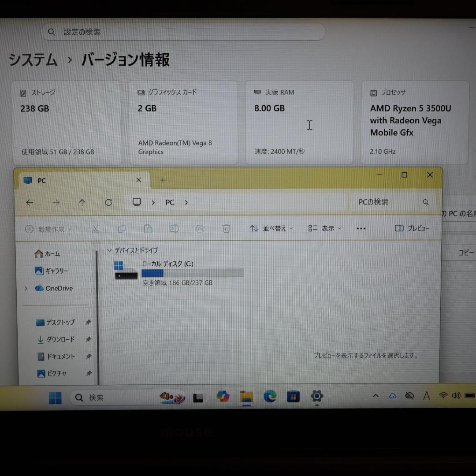Click the Delete trash icon

[x=226, y=229]
